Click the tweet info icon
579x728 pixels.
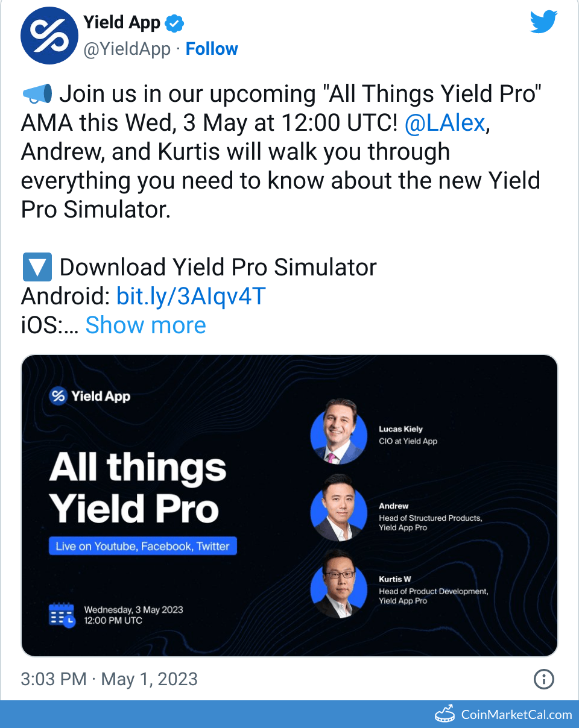point(543,680)
